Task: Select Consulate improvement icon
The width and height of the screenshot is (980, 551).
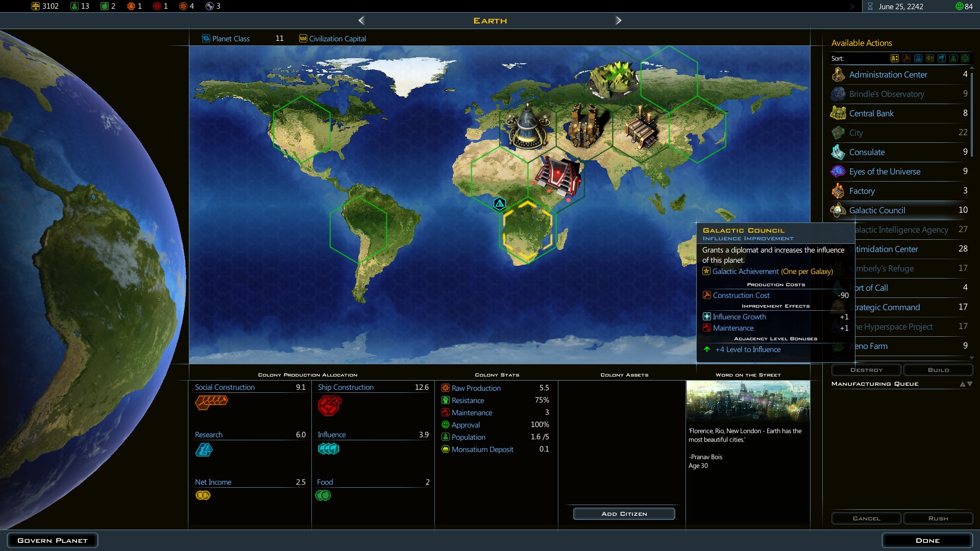Action: tap(838, 152)
